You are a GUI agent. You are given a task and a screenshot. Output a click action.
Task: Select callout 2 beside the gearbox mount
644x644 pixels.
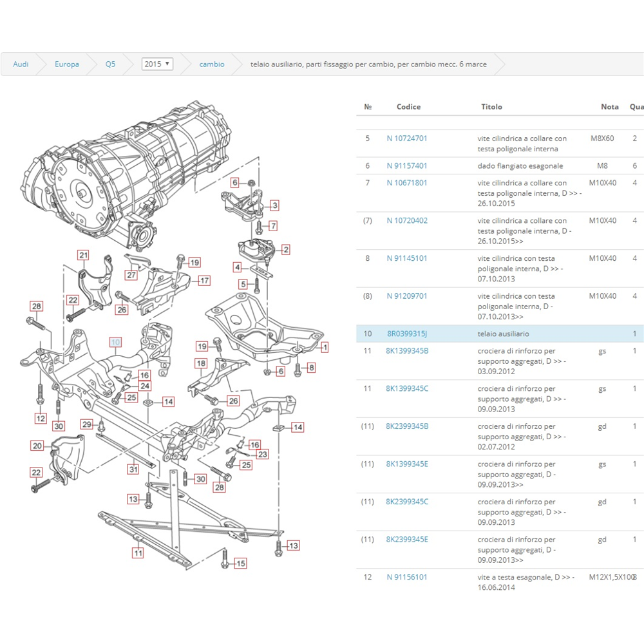pyautogui.click(x=285, y=249)
